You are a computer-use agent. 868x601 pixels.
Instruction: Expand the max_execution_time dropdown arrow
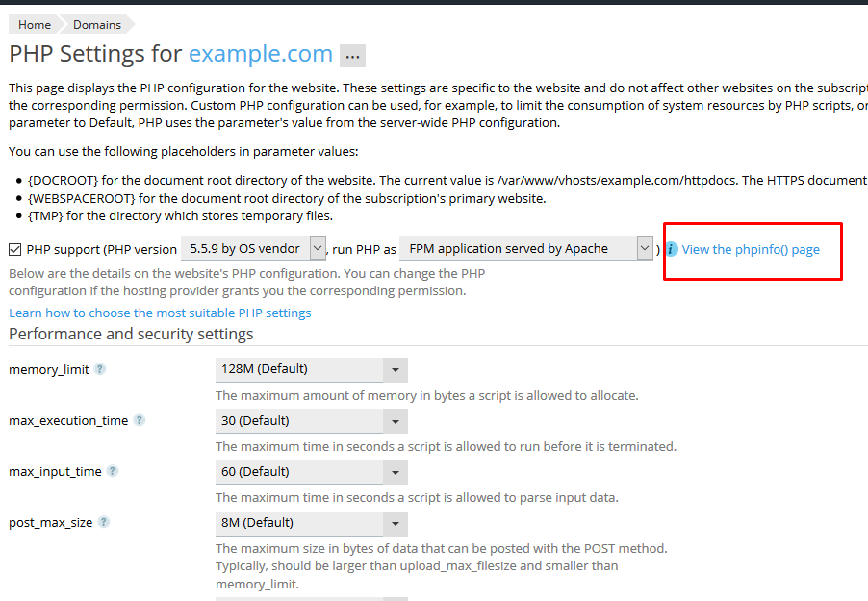(x=395, y=421)
